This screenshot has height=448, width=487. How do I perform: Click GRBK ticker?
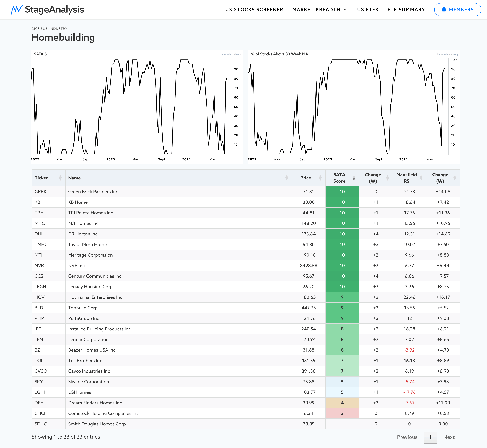41,191
